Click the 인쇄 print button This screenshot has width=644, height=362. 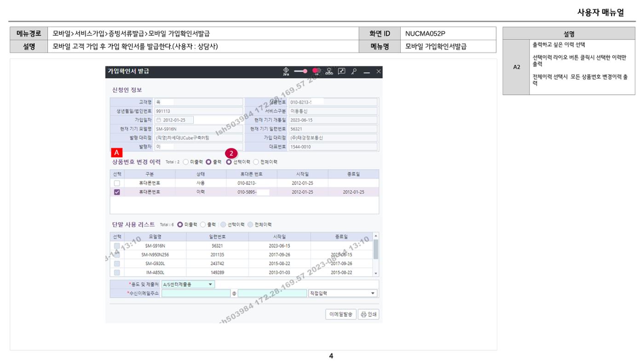(x=368, y=315)
